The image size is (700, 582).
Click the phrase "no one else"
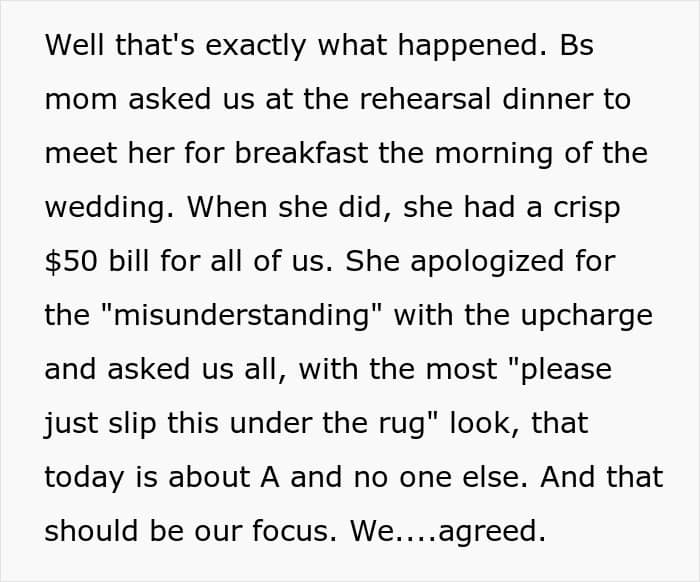[x=437, y=477]
